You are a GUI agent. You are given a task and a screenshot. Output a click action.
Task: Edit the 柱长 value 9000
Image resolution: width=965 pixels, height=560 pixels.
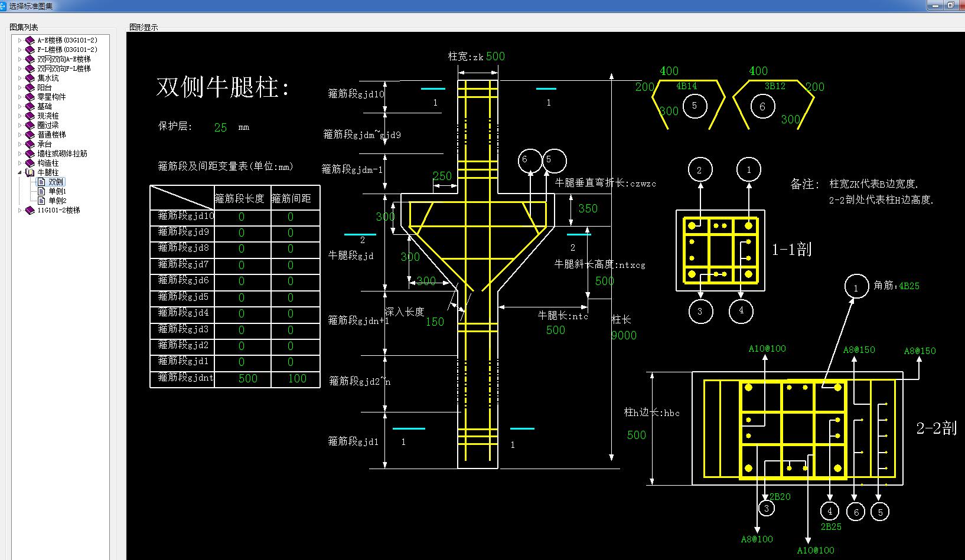pos(624,335)
